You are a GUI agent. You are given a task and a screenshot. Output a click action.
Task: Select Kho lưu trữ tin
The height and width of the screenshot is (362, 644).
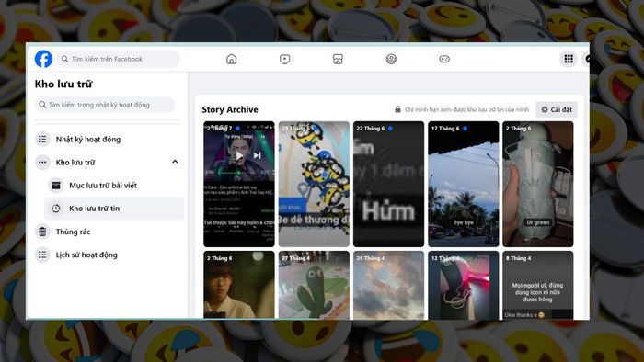coord(114,209)
